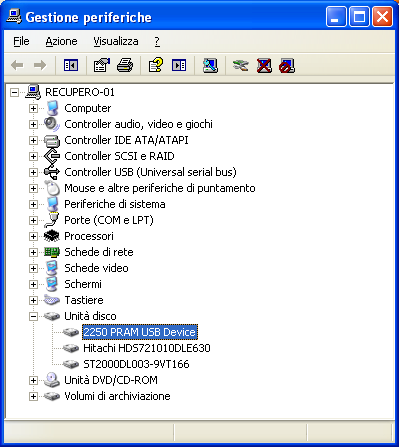Expand the Periferiche di sistema node

(x=33, y=204)
